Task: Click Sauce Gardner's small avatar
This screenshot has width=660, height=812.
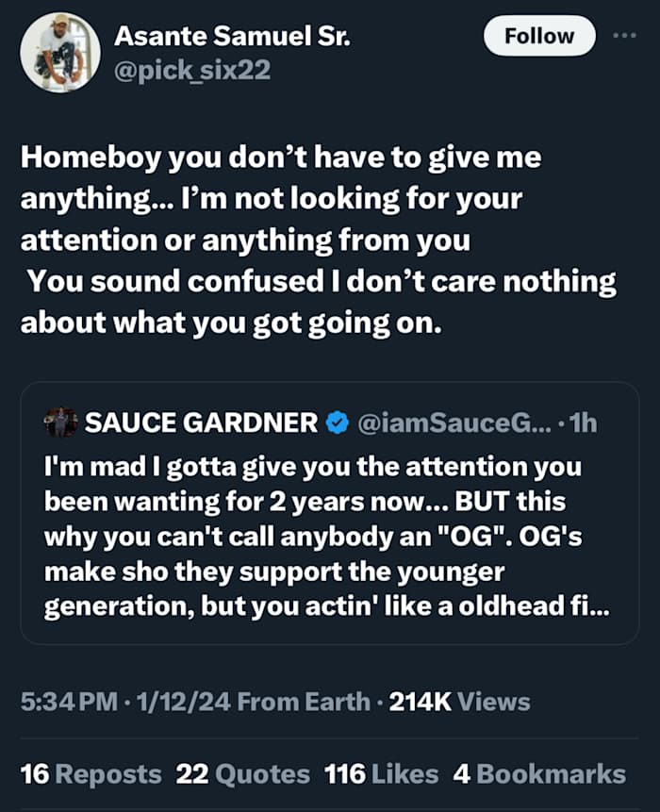Action: click(x=61, y=423)
